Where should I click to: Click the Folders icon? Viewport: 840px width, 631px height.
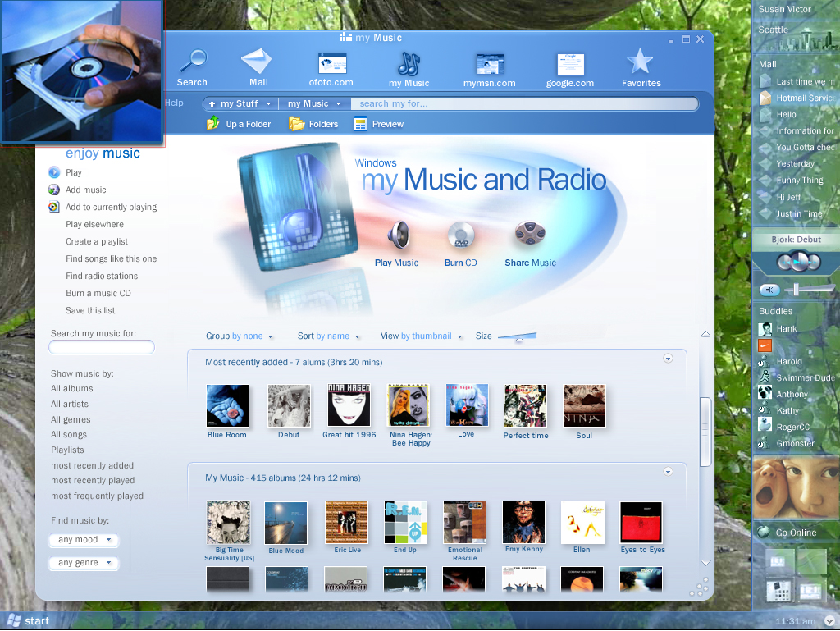pyautogui.click(x=297, y=124)
